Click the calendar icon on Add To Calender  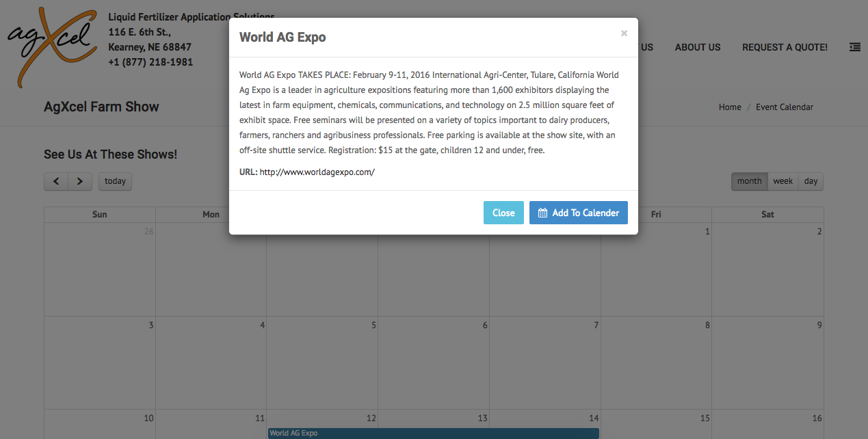tap(542, 213)
